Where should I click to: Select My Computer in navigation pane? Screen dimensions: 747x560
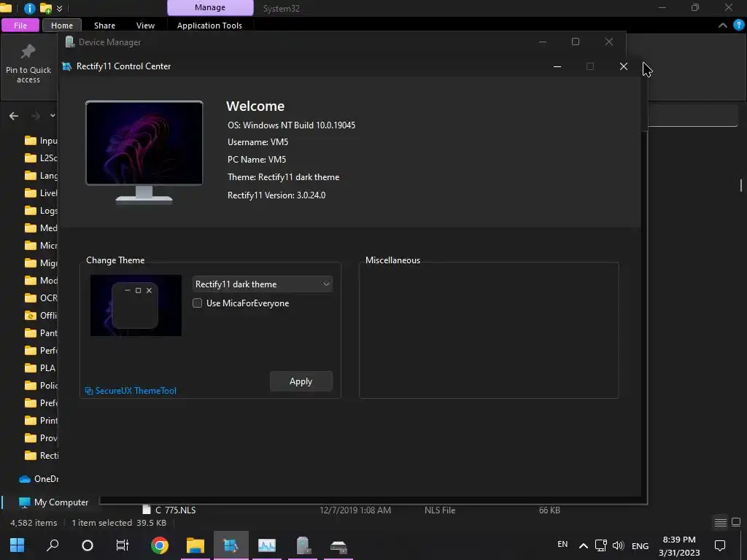pos(53,502)
